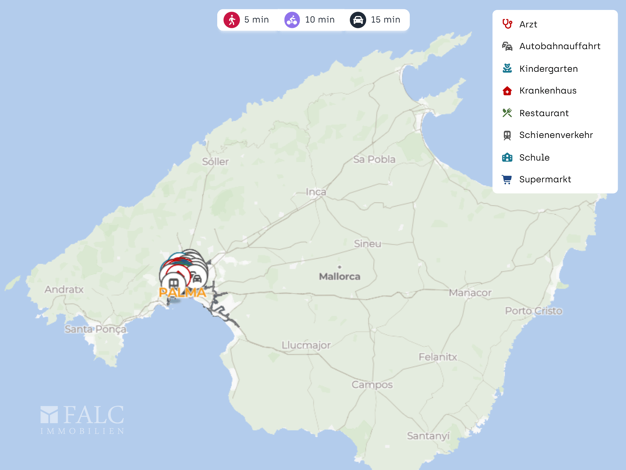626x470 pixels.
Task: Click the orange PALMA city label
Action: click(182, 293)
